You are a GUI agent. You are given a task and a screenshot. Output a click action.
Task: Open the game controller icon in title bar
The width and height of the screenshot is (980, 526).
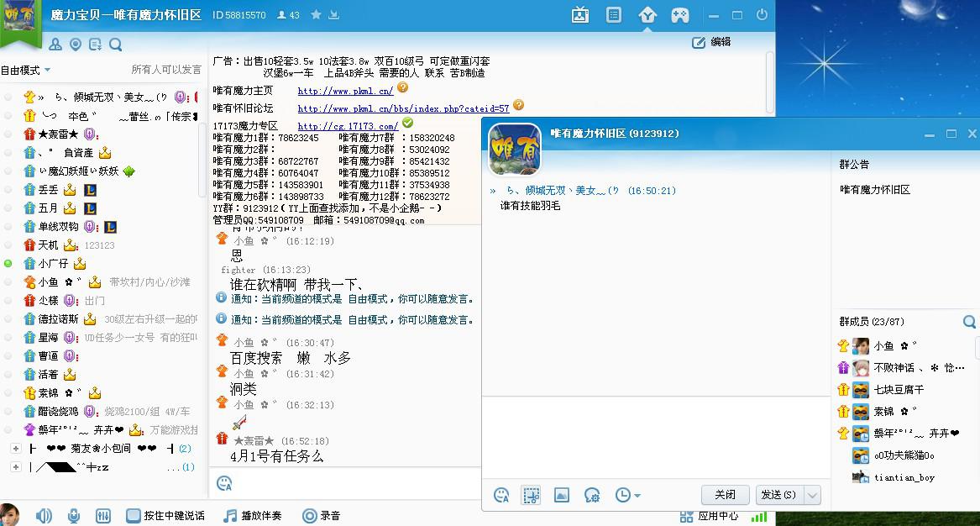click(x=679, y=15)
